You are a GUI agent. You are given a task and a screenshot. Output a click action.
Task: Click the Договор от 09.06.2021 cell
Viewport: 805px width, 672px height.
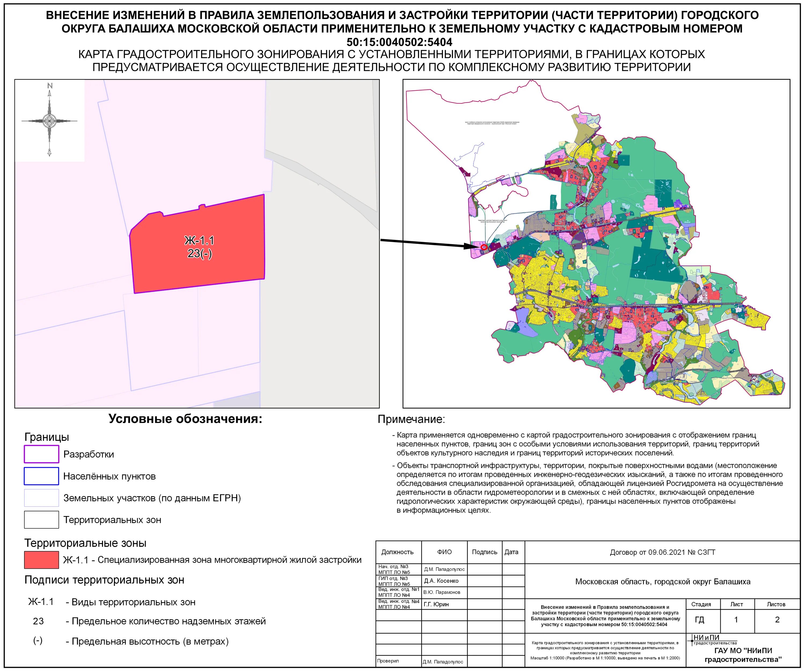coord(663,552)
